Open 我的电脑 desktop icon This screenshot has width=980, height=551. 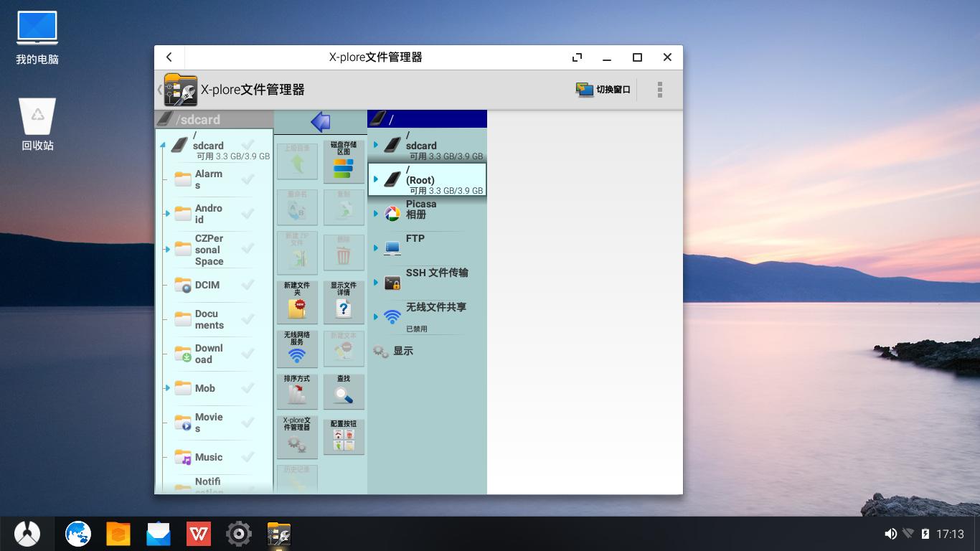tap(37, 38)
